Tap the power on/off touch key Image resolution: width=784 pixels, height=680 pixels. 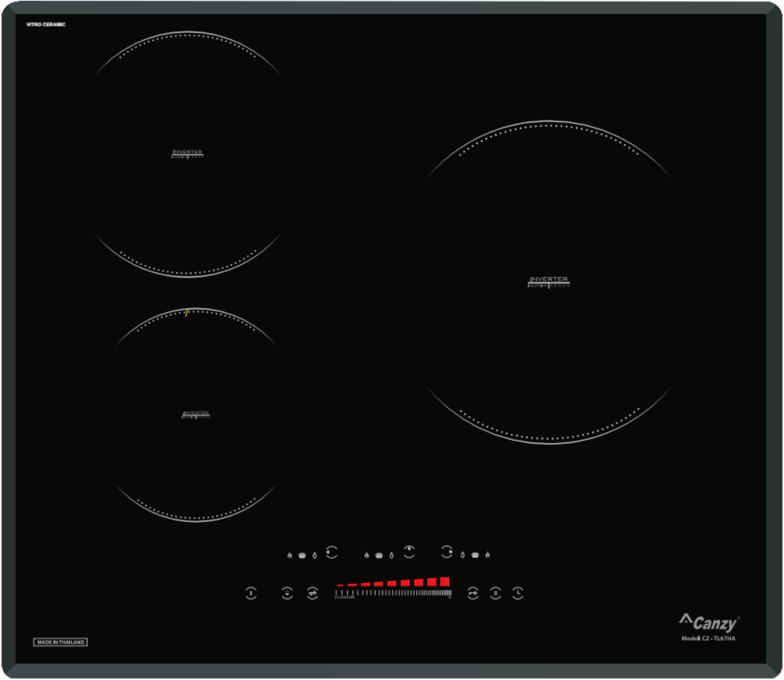click(251, 593)
